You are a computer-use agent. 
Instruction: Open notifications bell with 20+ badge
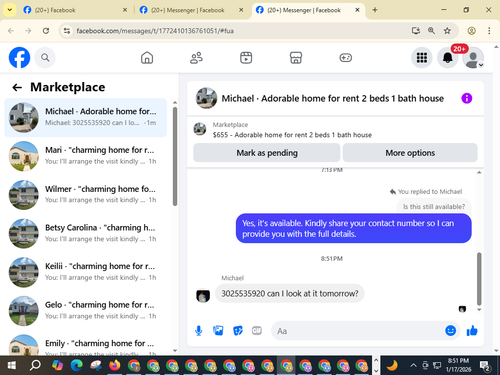tap(448, 58)
